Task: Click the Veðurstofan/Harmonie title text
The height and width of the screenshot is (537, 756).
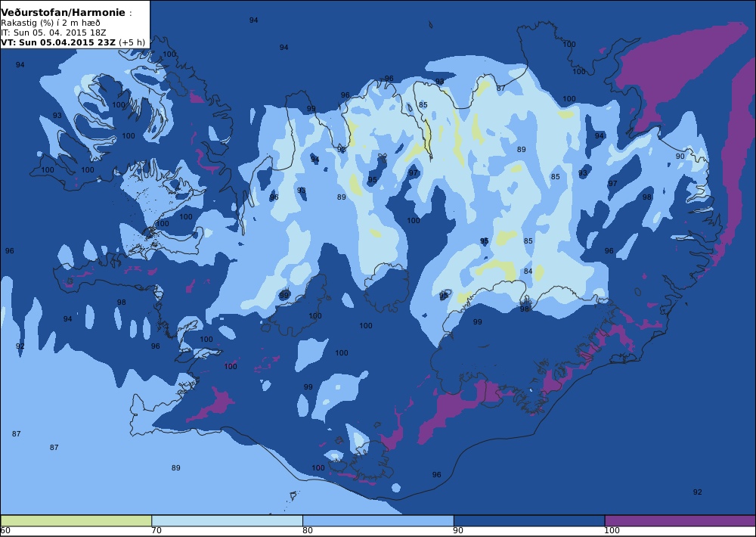Action: pos(64,13)
